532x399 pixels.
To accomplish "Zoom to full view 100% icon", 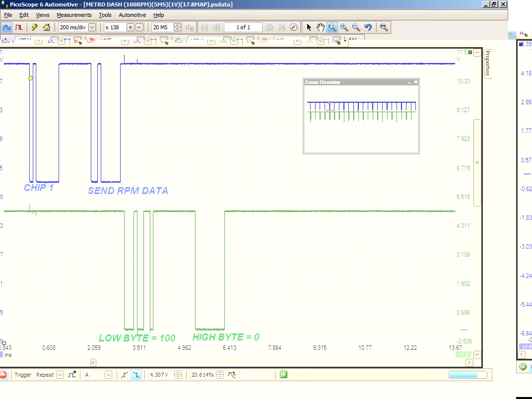I will 384,27.
